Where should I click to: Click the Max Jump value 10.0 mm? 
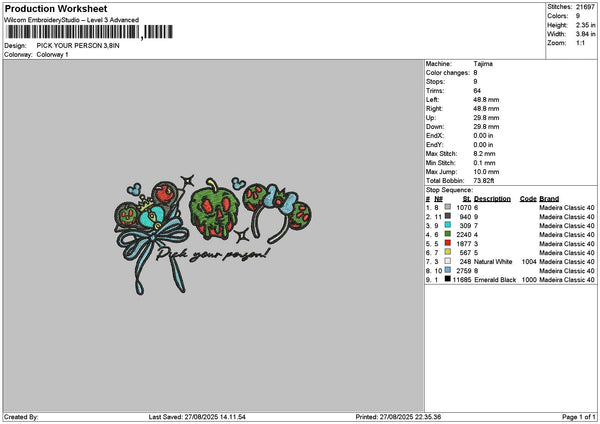(x=486, y=172)
